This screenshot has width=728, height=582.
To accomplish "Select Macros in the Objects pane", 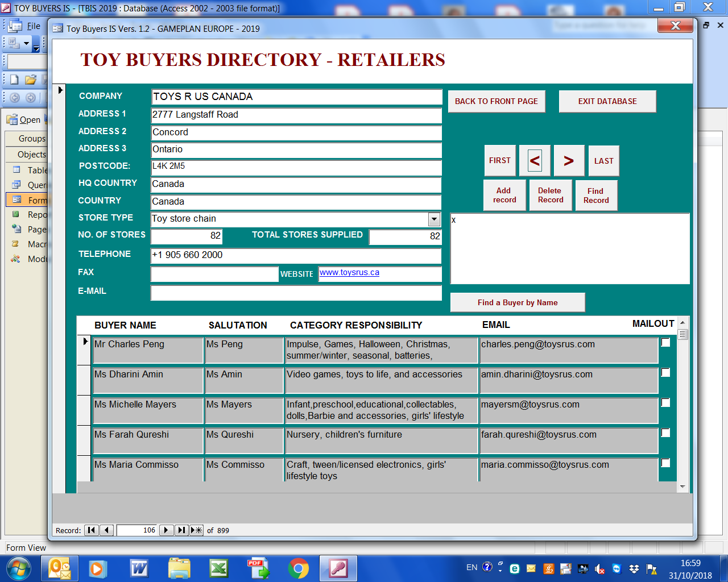I will tap(27, 244).
